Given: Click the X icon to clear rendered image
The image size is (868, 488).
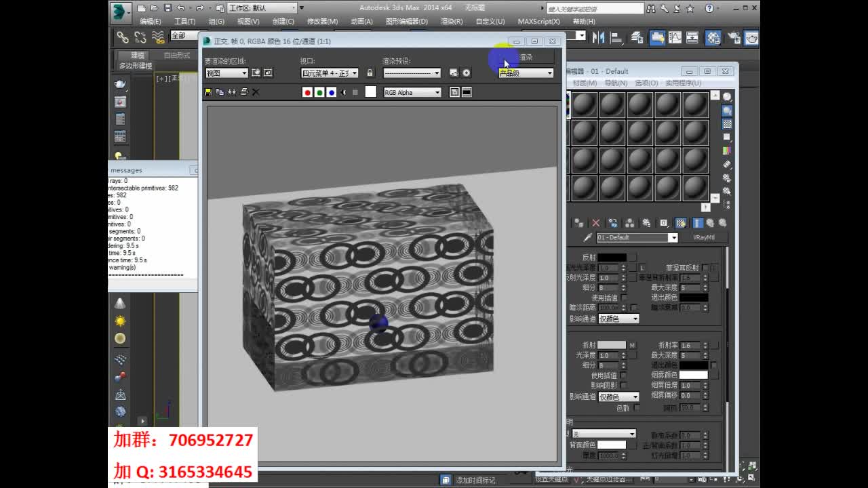Looking at the screenshot, I should coord(256,92).
